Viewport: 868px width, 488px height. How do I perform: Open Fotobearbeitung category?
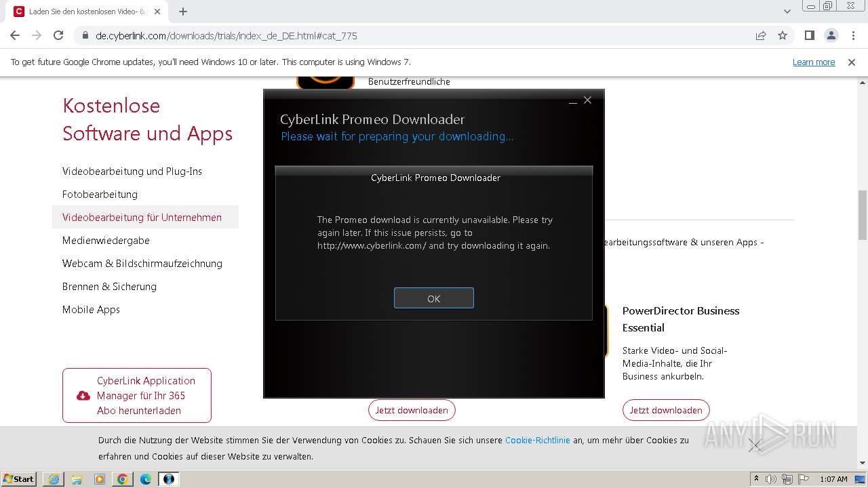[100, 195]
